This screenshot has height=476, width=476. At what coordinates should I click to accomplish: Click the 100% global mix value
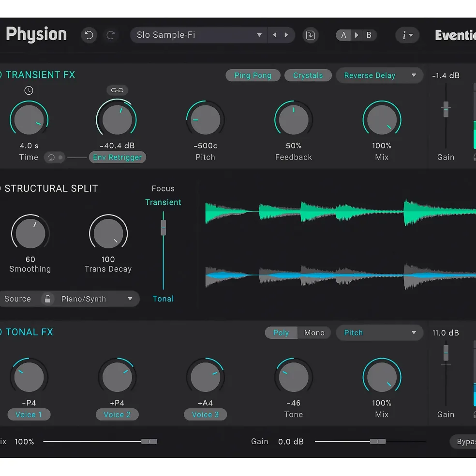[x=24, y=442]
